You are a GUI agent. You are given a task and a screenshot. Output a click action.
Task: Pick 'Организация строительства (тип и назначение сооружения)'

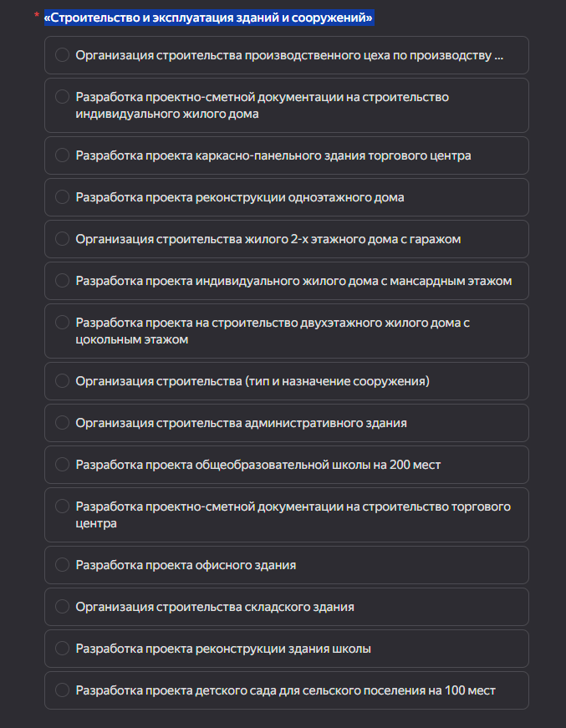click(x=62, y=381)
